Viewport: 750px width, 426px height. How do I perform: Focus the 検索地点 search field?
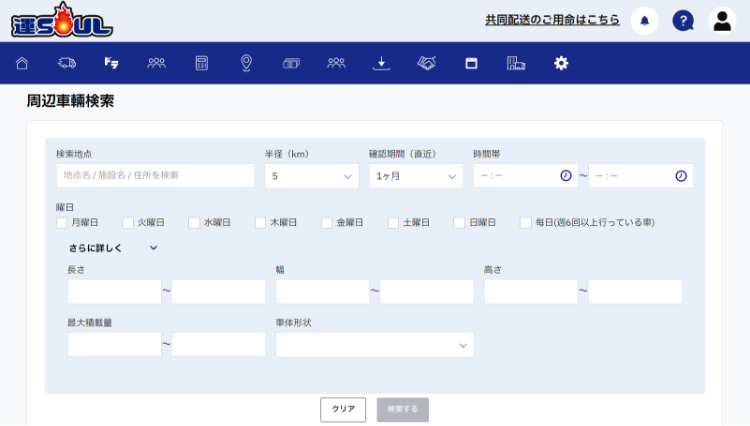coord(155,175)
